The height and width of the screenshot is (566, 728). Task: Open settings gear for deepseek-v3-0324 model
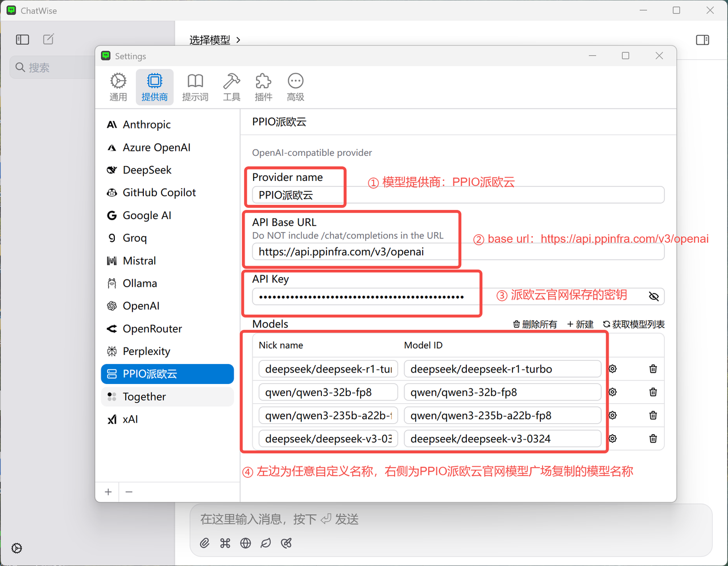coord(613,439)
